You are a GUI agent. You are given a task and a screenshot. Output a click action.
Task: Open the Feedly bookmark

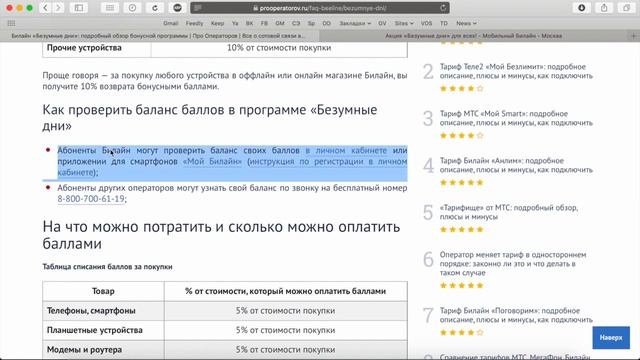point(194,23)
